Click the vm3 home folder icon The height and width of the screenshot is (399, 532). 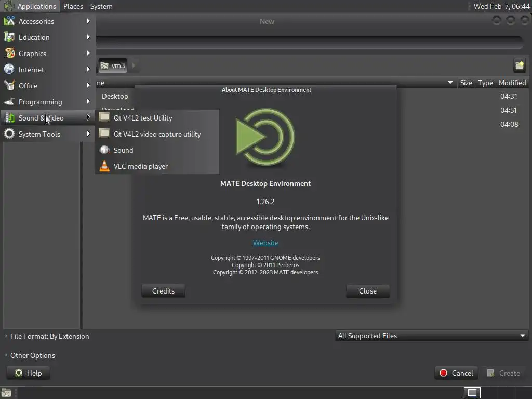(x=104, y=65)
